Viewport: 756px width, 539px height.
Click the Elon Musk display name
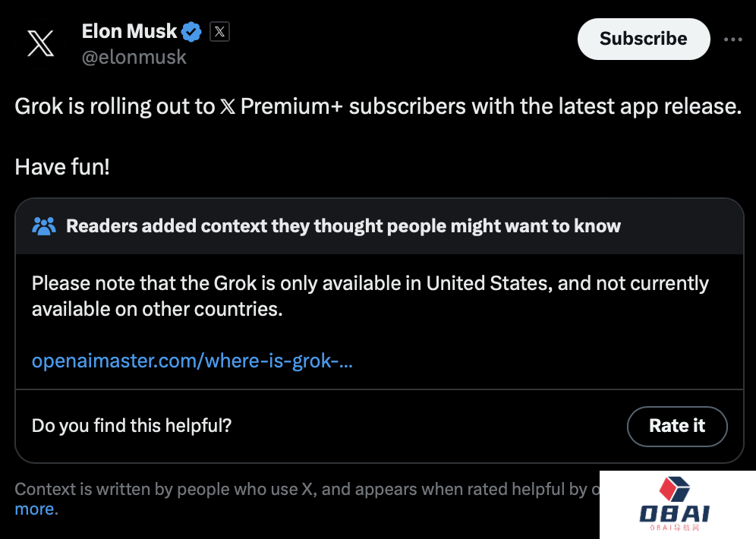tap(129, 32)
